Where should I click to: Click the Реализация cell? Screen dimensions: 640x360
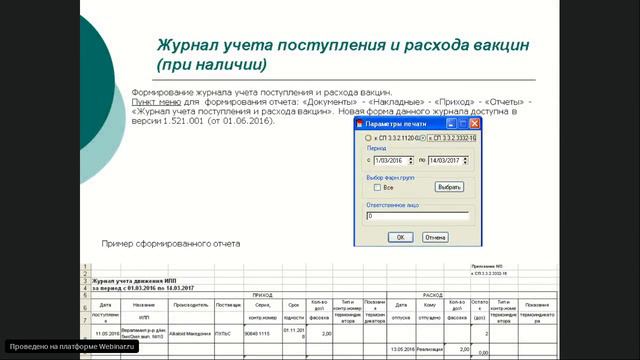coord(430,349)
